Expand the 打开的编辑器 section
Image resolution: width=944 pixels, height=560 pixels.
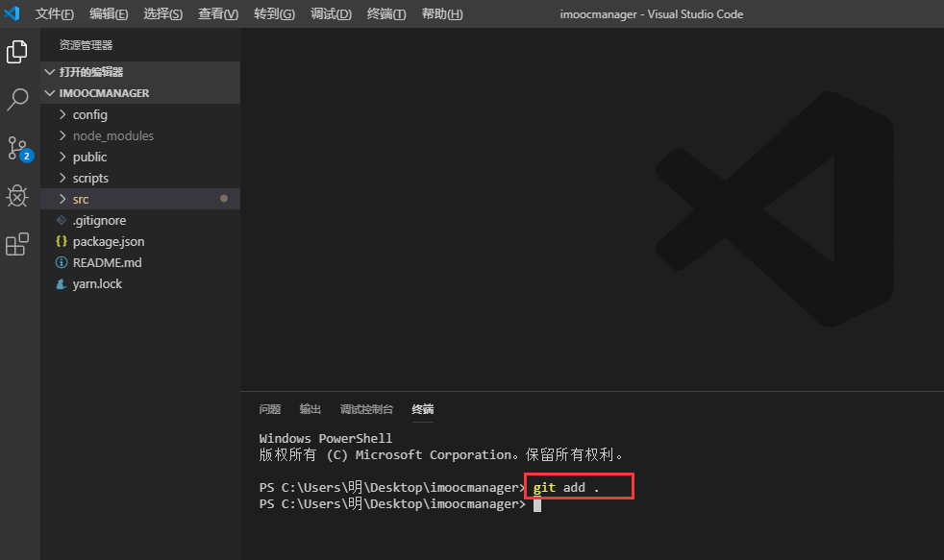pos(90,72)
